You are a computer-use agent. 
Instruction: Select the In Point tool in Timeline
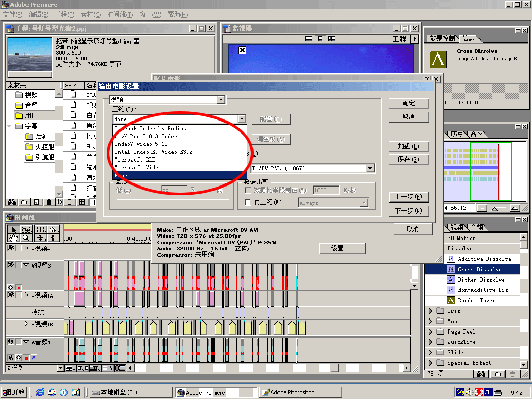[54, 238]
